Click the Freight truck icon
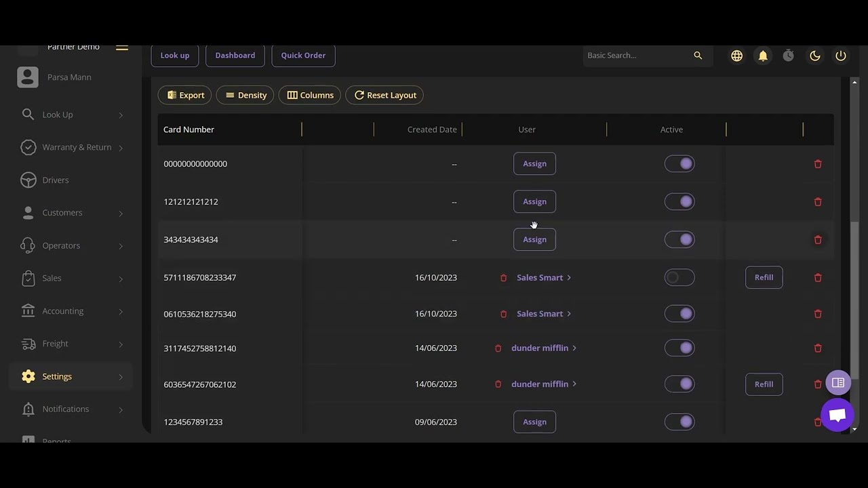868x488 pixels. [x=28, y=344]
